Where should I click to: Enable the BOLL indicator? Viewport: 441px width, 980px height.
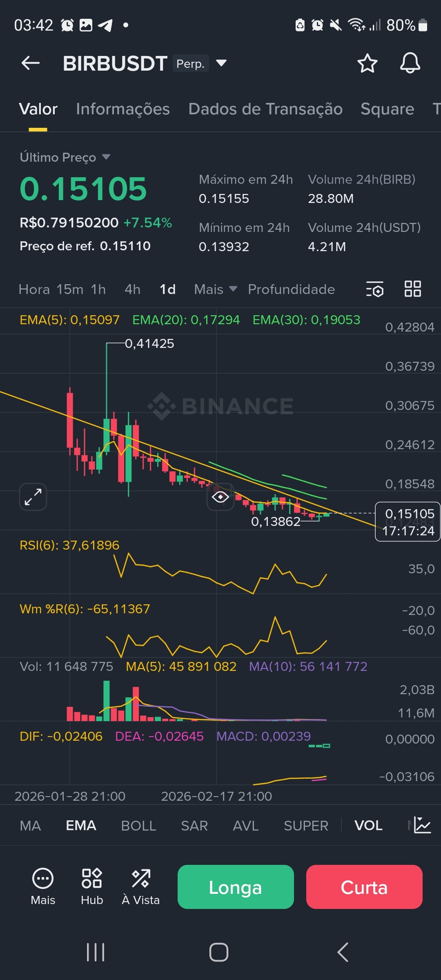[x=138, y=826]
